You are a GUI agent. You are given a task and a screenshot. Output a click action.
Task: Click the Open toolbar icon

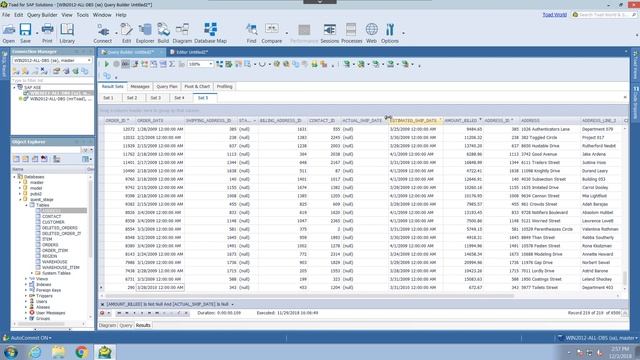click(x=9, y=33)
